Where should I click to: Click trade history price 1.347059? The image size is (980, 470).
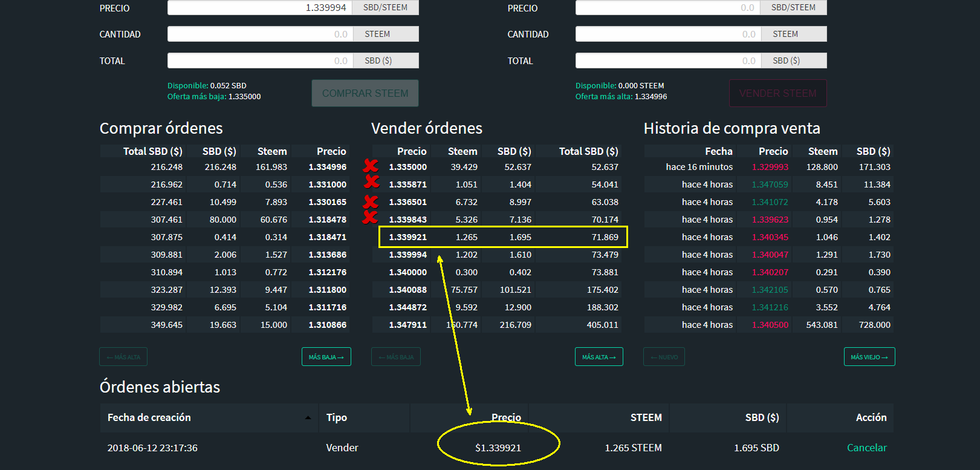[x=770, y=185]
